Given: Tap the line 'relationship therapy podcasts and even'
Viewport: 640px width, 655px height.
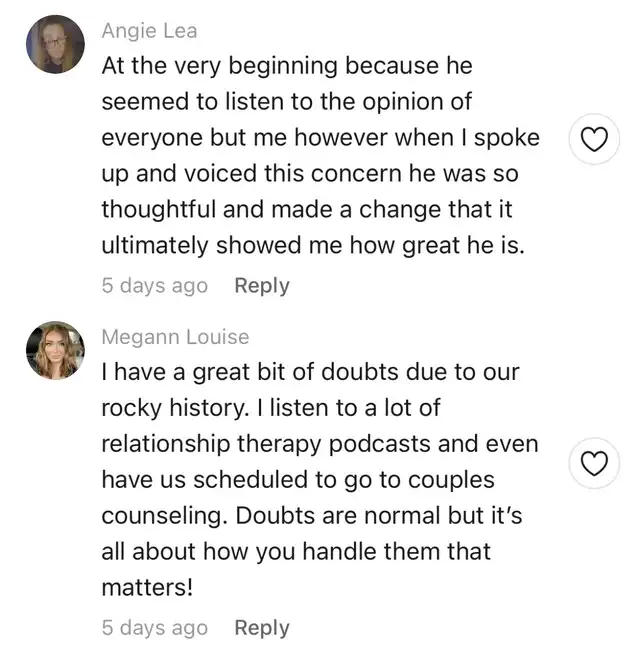Looking at the screenshot, I should coord(320,444).
